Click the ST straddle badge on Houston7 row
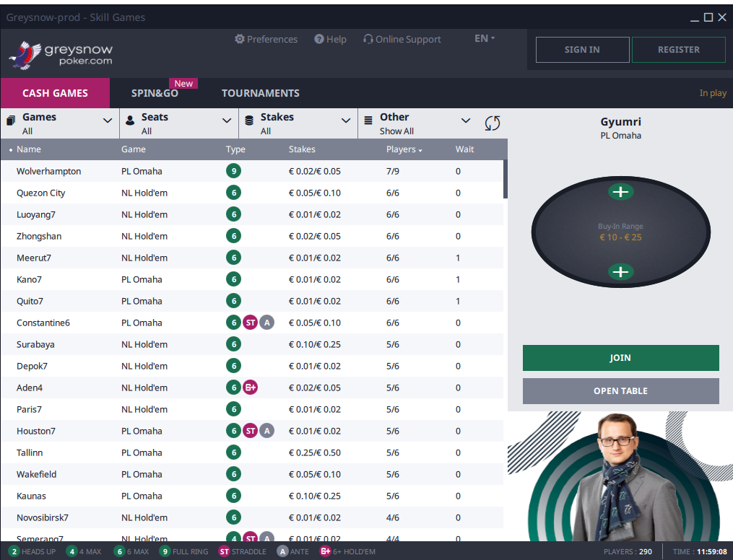This screenshot has width=733, height=560. pyautogui.click(x=251, y=431)
